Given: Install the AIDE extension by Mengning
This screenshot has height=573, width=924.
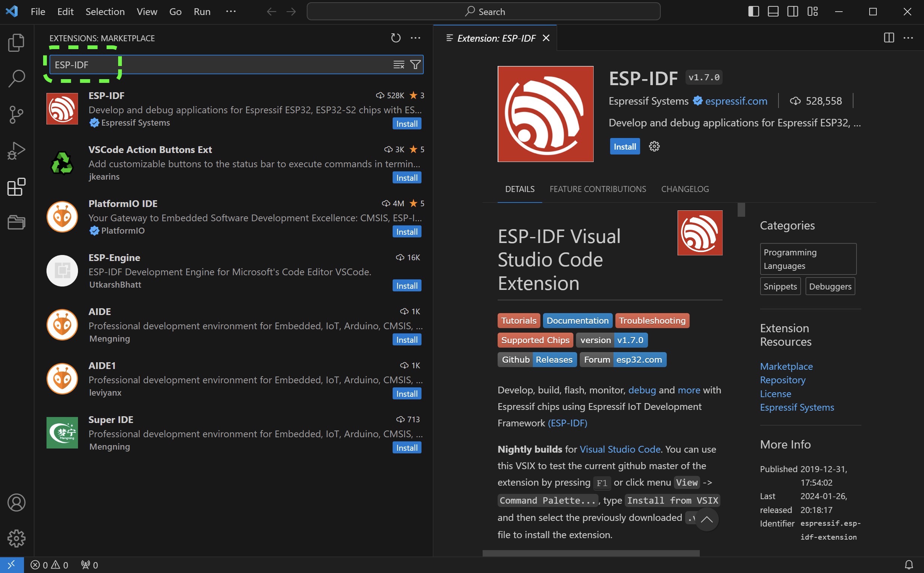Looking at the screenshot, I should coord(407,340).
